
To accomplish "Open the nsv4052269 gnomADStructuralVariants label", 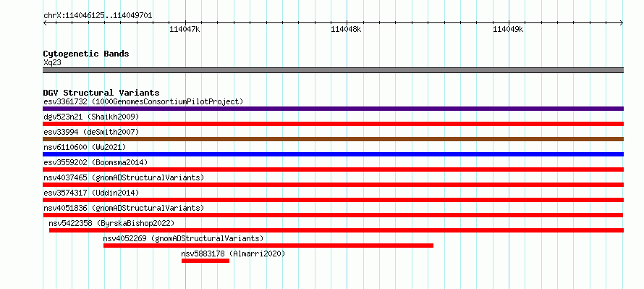I will (183, 238).
